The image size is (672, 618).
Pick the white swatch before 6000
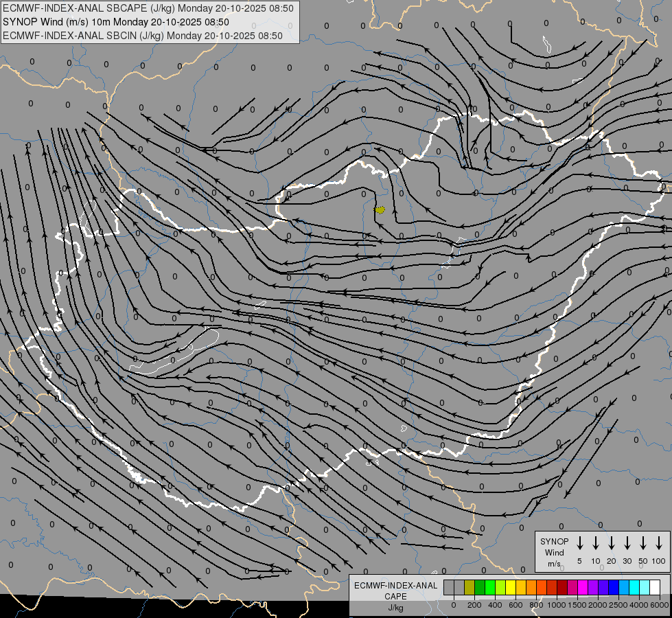tap(654, 587)
